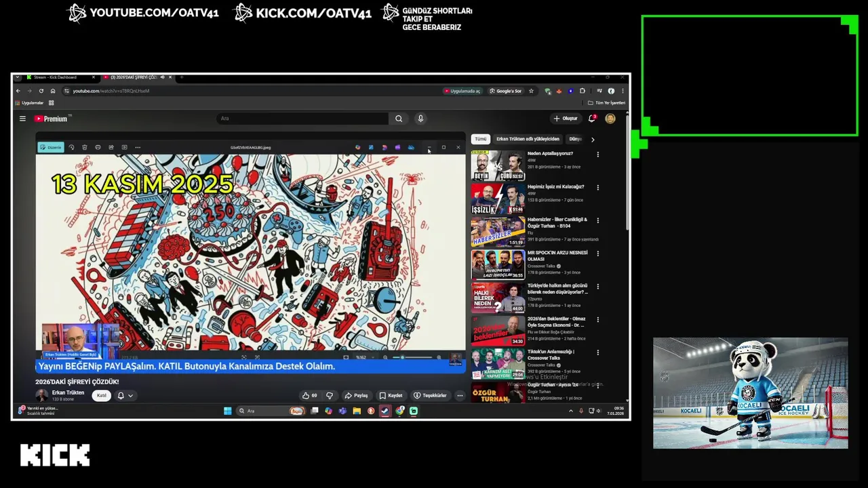Bookmark this page with the star
The image size is (868, 488).
tap(531, 91)
